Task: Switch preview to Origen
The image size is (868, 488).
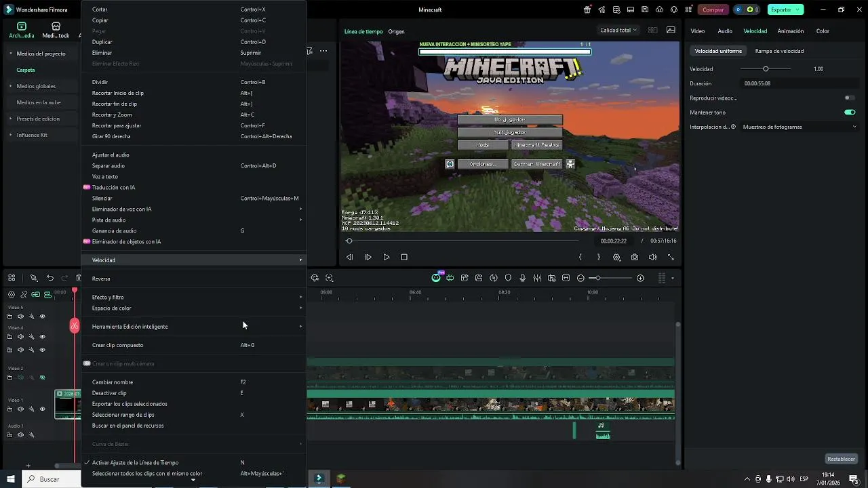Action: [396, 31]
